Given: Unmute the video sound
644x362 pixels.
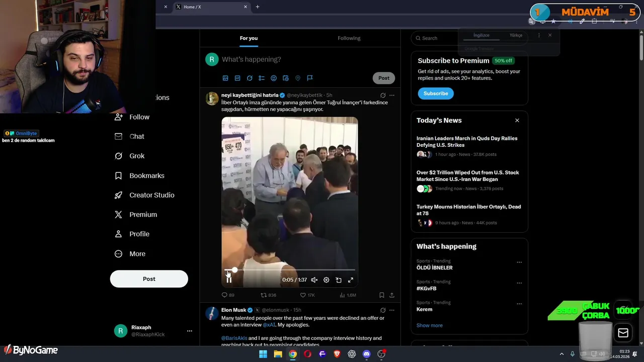Looking at the screenshot, I should pyautogui.click(x=314, y=280).
